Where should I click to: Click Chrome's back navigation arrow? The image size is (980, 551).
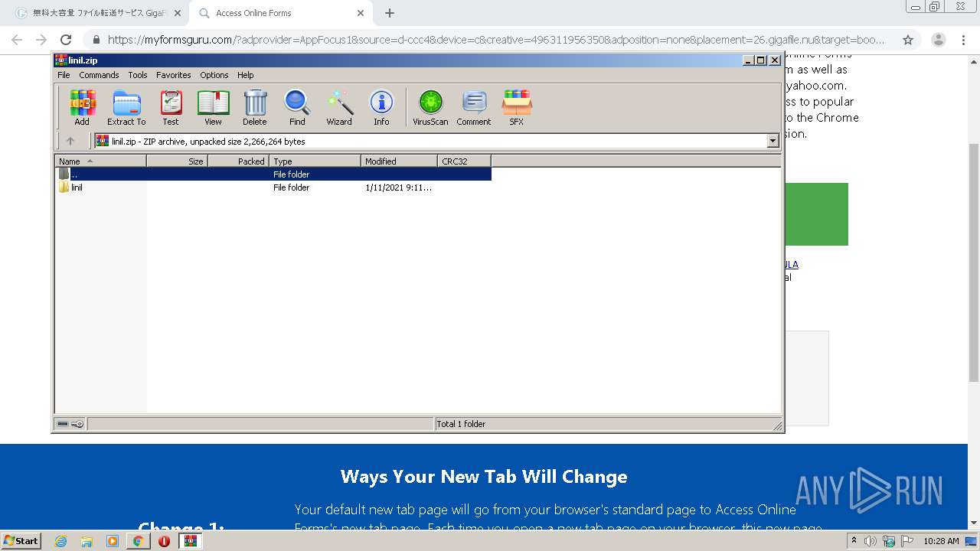(x=17, y=40)
